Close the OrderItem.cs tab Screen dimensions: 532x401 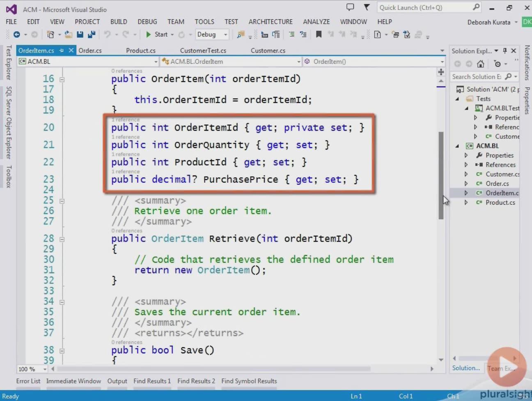coord(71,50)
